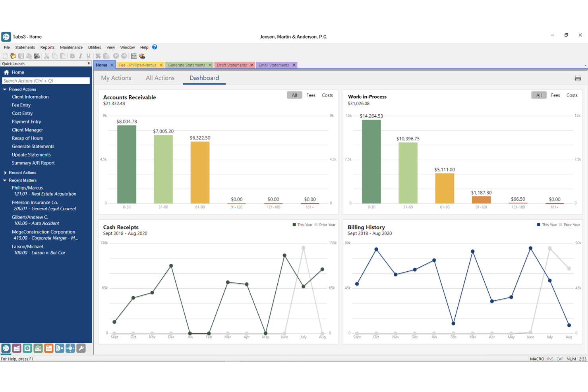588x392 pixels.
Task: Click the Print toolbar icon
Action: click(x=29, y=56)
